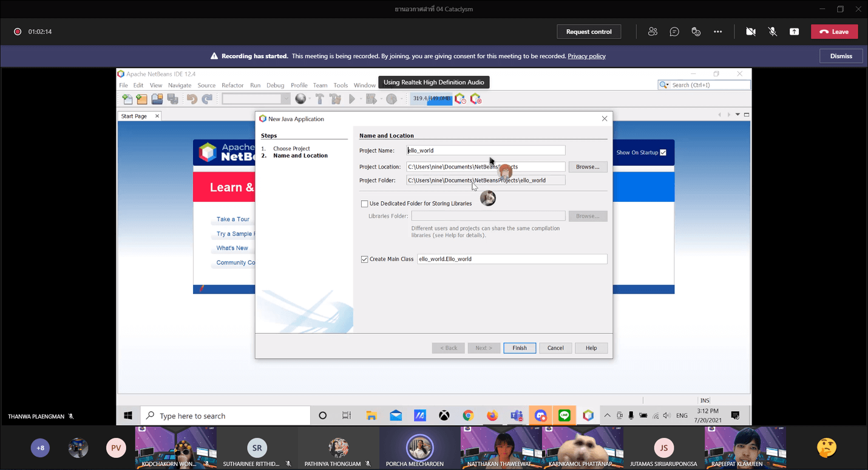Open LINE app from the taskbar

click(565, 415)
